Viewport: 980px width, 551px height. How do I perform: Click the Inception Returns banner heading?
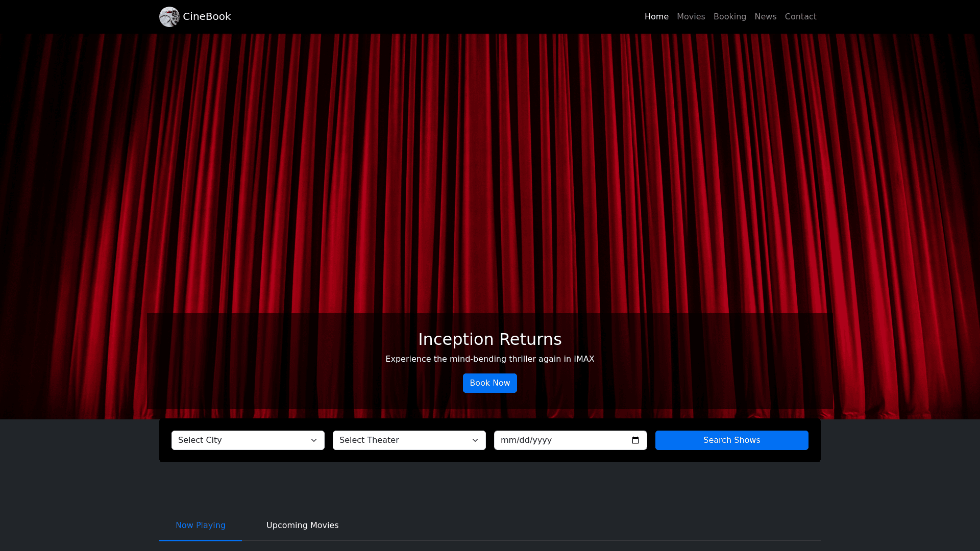489,339
